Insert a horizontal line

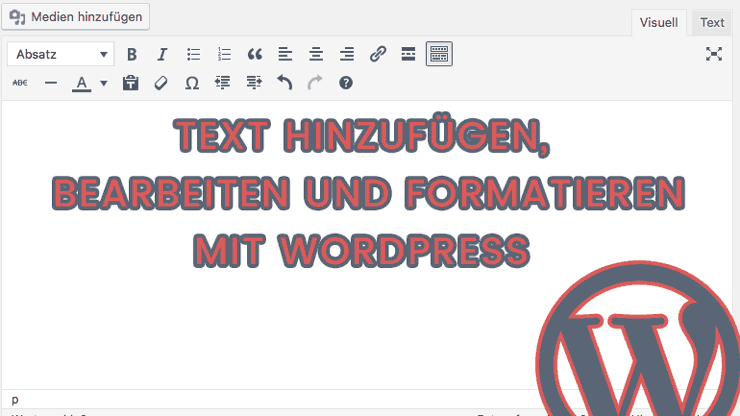[x=50, y=83]
